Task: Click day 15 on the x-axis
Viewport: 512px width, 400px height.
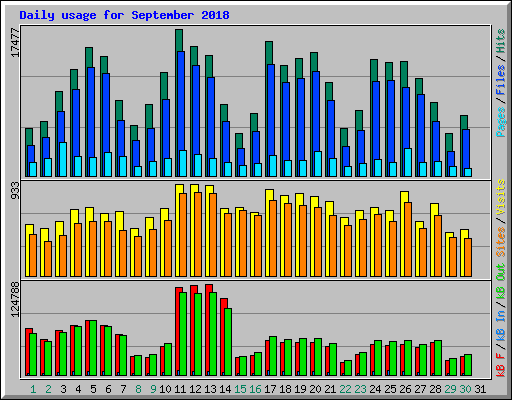Action: click(x=240, y=389)
